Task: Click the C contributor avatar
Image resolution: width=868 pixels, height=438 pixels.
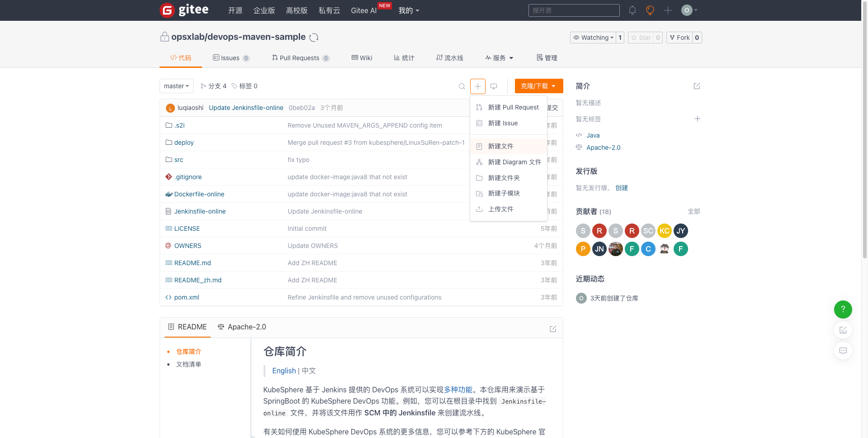Action: [x=648, y=249]
